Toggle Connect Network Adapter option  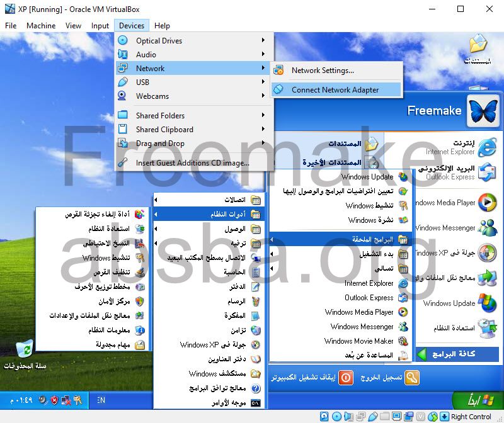pyautogui.click(x=336, y=89)
